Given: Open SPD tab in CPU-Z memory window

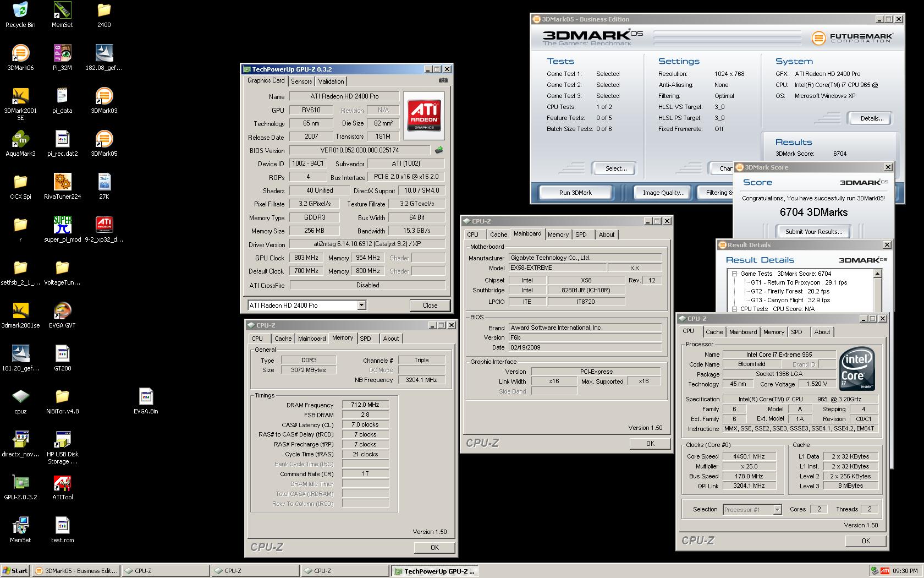Looking at the screenshot, I should click(366, 339).
